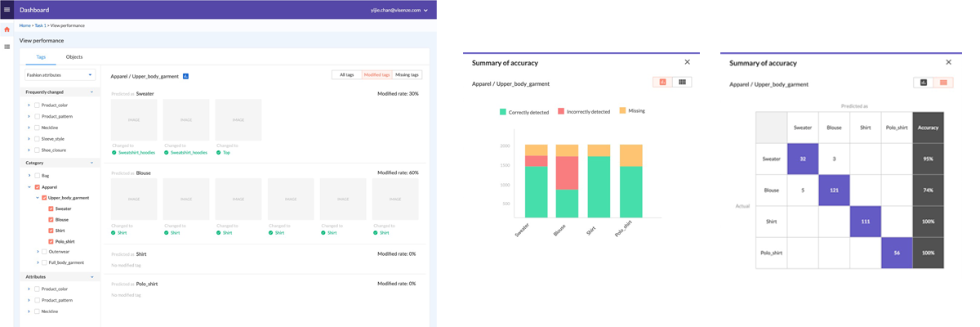
Task: Select bar chart view in right summary panel
Action: click(x=924, y=83)
